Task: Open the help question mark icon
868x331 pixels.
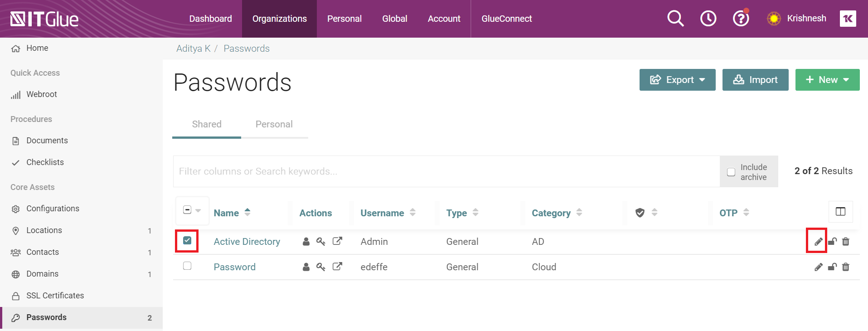Action: pos(741,19)
